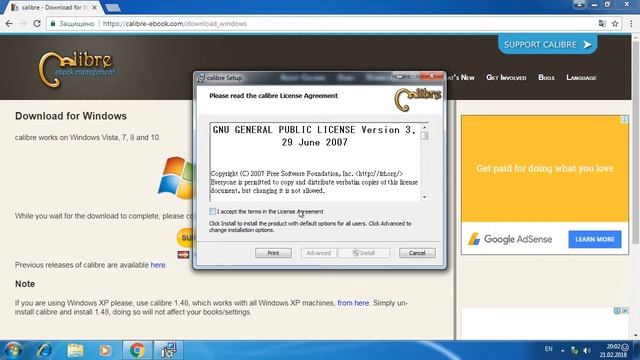Open the Windows XP 'from here' link
This screenshot has height=360, width=640.
point(353,303)
